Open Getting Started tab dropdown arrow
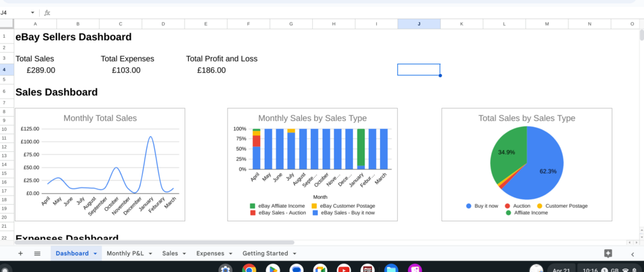This screenshot has height=272, width=644. (294, 254)
